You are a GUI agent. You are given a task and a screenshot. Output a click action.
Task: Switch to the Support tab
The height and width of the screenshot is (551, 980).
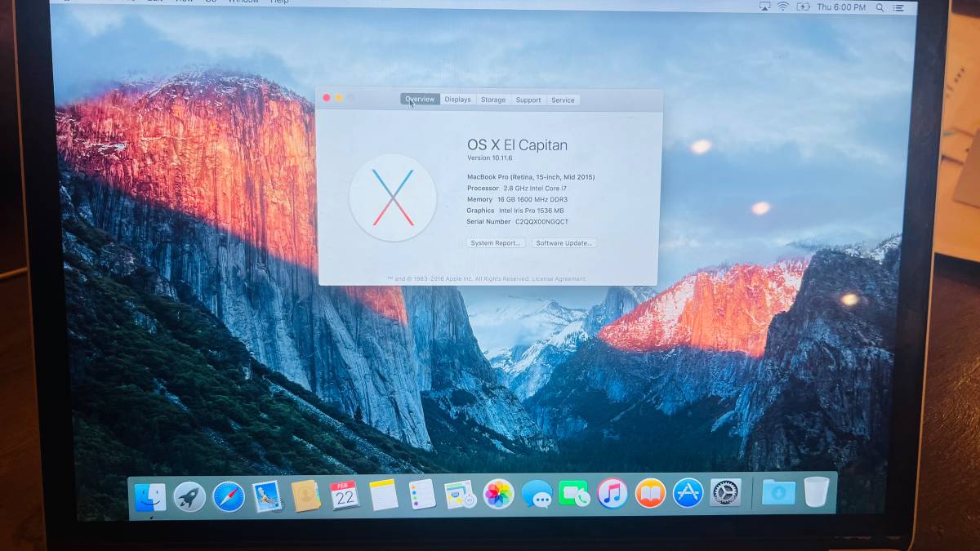[528, 100]
